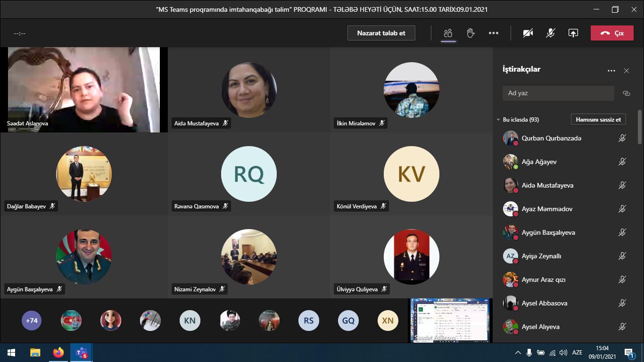Screen dimensions: 644x362
Task: Open the share content tray
Action: click(573, 33)
